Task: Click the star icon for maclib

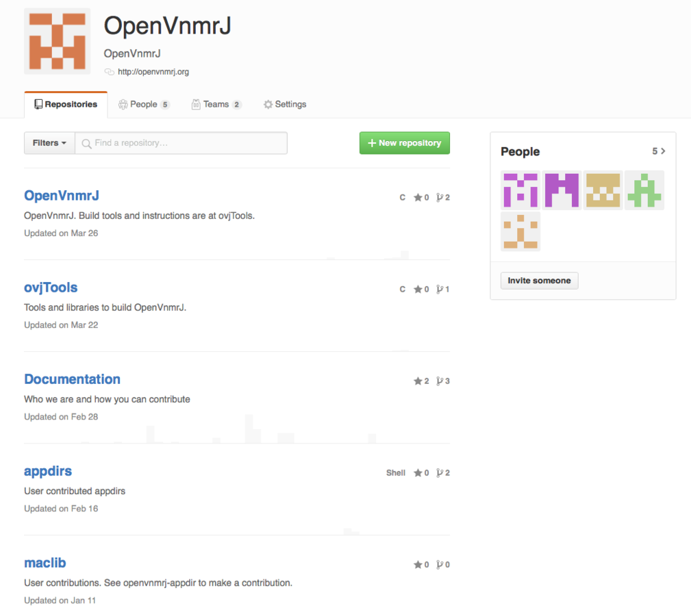Action: [418, 565]
